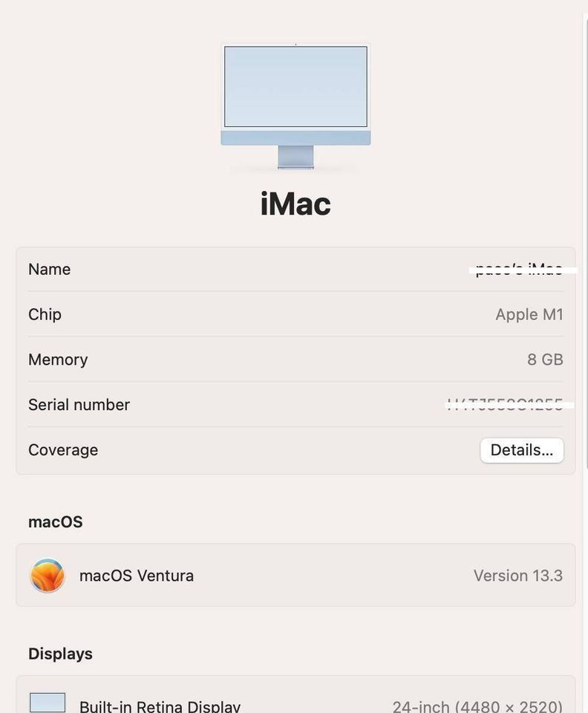The image size is (588, 713).
Task: Click the 24-inch display resolution text
Action: pos(477,706)
